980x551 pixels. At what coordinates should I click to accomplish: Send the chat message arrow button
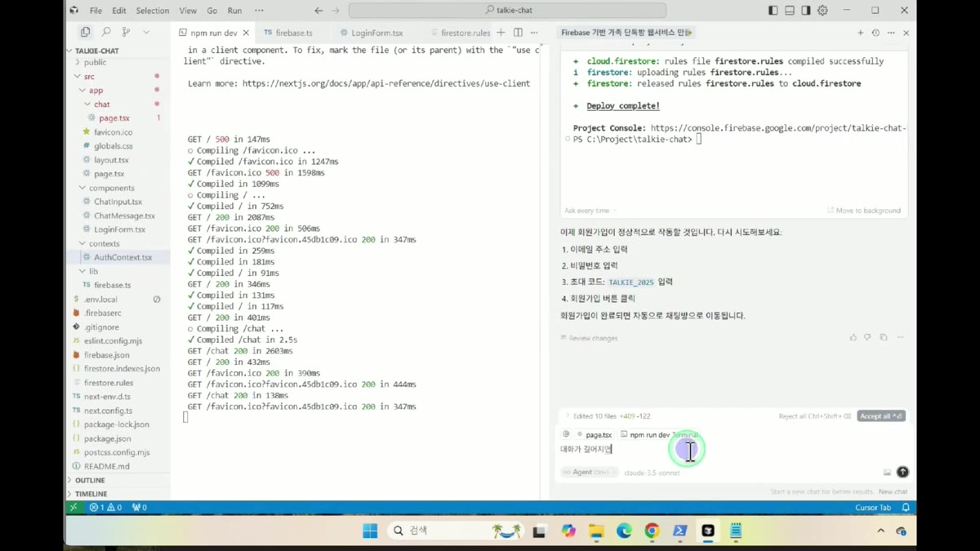pyautogui.click(x=902, y=472)
